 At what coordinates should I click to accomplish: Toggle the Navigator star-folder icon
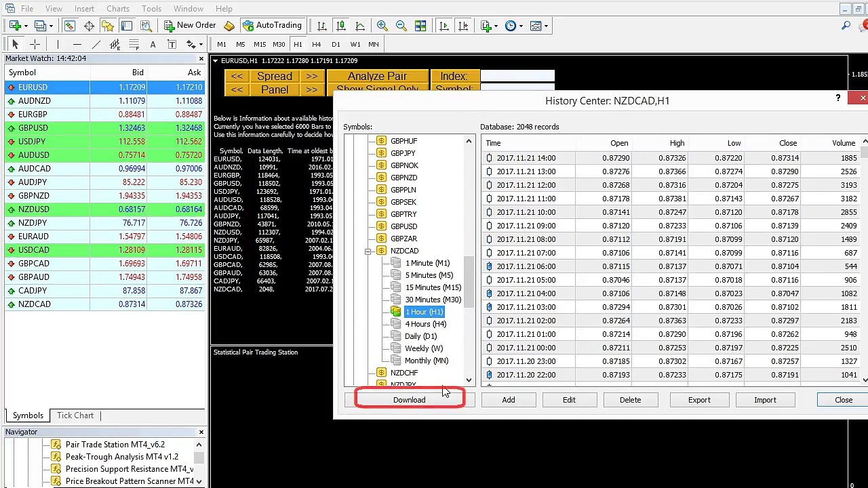[x=108, y=26]
